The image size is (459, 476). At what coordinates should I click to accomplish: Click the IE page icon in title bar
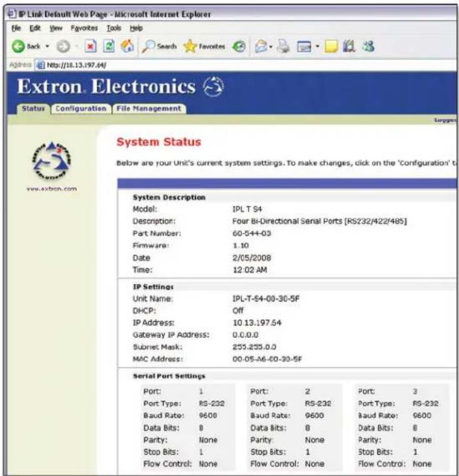tap(11, 14)
